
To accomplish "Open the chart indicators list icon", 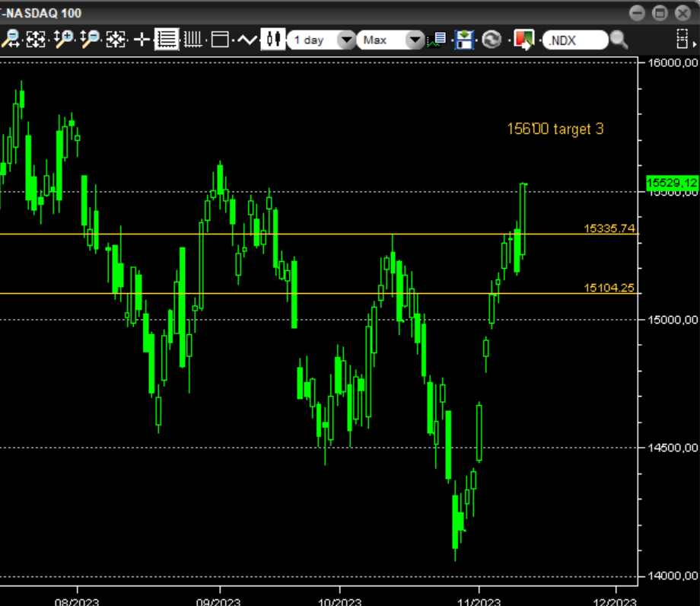I will click(437, 40).
